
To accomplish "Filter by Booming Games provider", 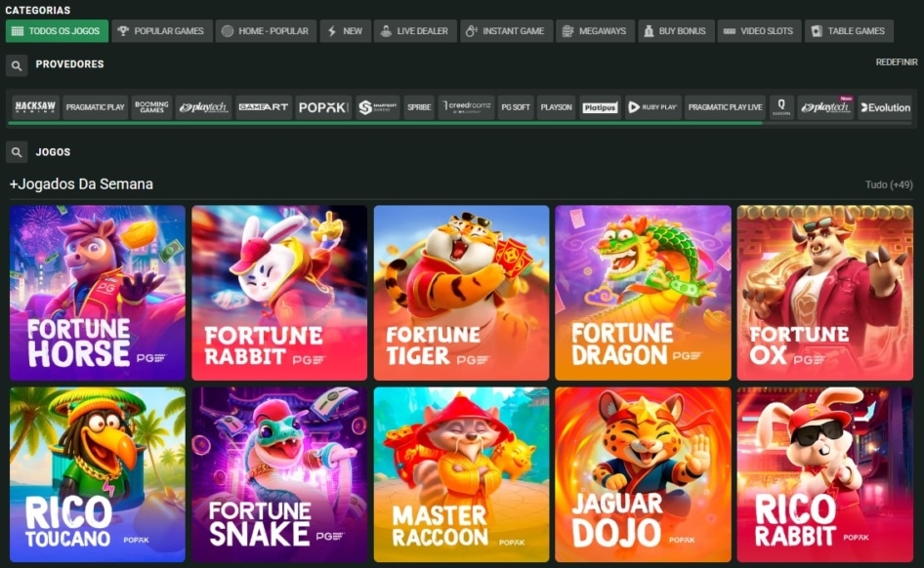I will [x=151, y=107].
